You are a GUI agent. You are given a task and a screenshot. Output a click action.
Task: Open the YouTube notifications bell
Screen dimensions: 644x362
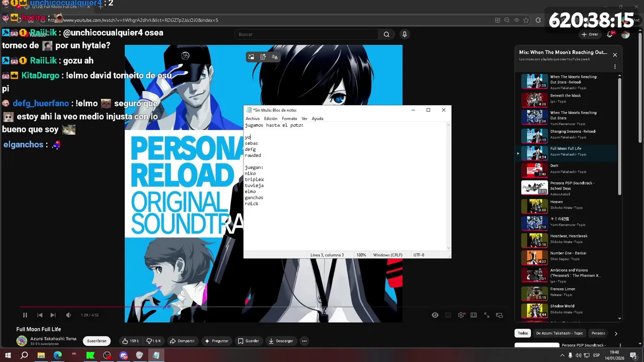click(610, 34)
